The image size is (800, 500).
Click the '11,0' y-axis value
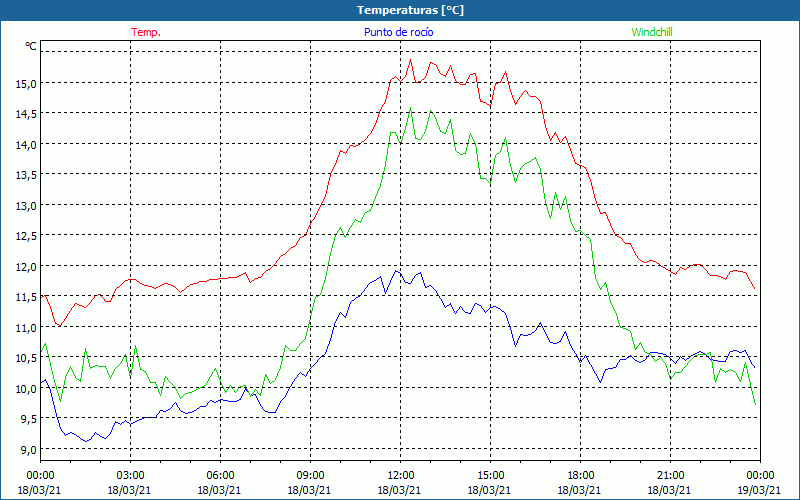tap(26, 328)
